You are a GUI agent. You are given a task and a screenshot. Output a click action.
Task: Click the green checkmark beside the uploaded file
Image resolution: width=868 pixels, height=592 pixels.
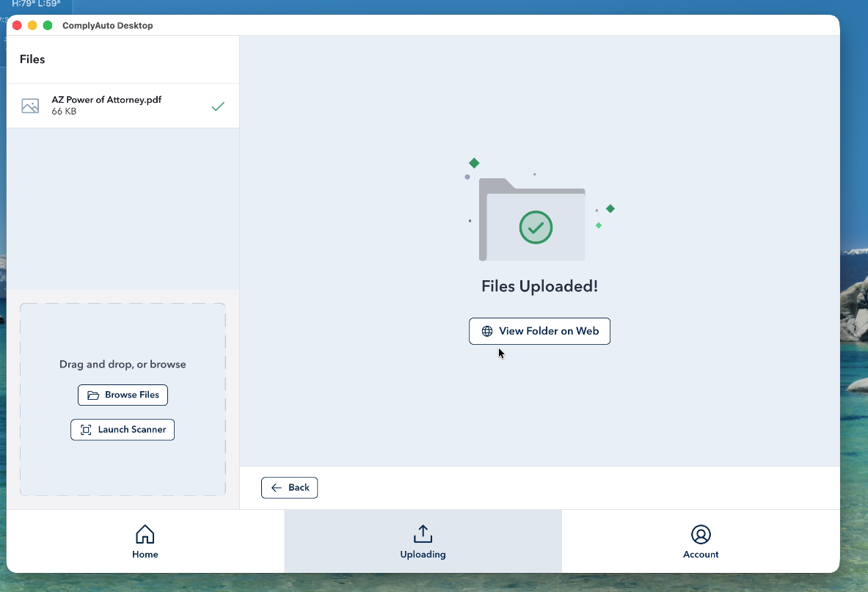(218, 106)
